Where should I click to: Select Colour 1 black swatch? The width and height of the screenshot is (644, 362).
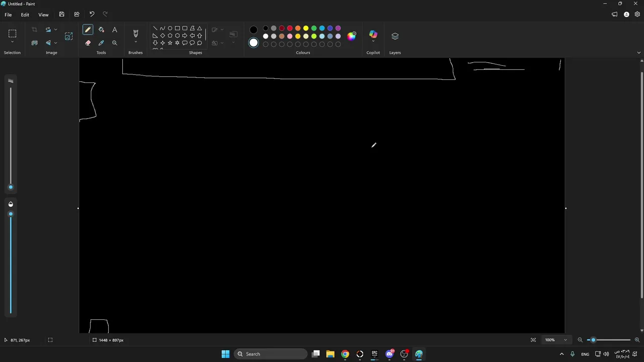[x=254, y=30]
